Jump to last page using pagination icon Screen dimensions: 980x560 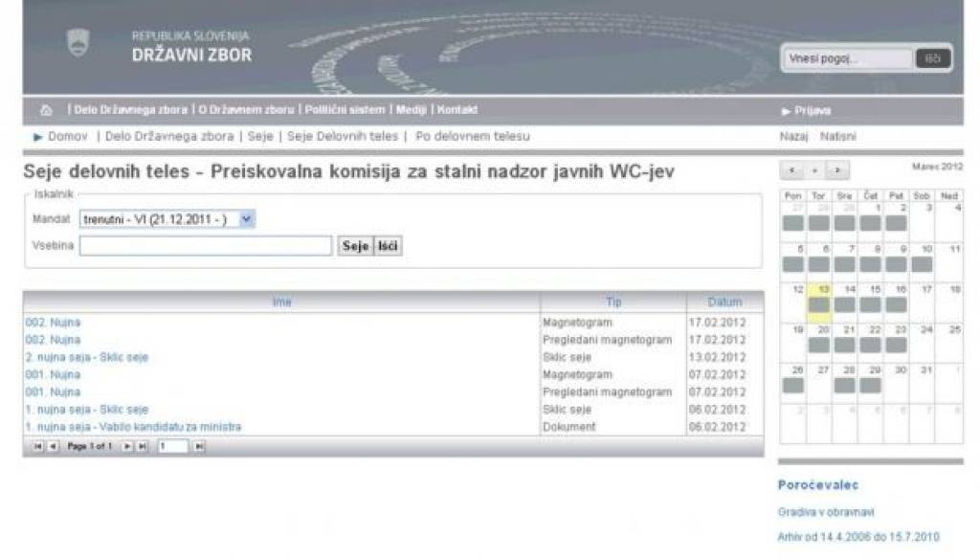pyautogui.click(x=142, y=447)
